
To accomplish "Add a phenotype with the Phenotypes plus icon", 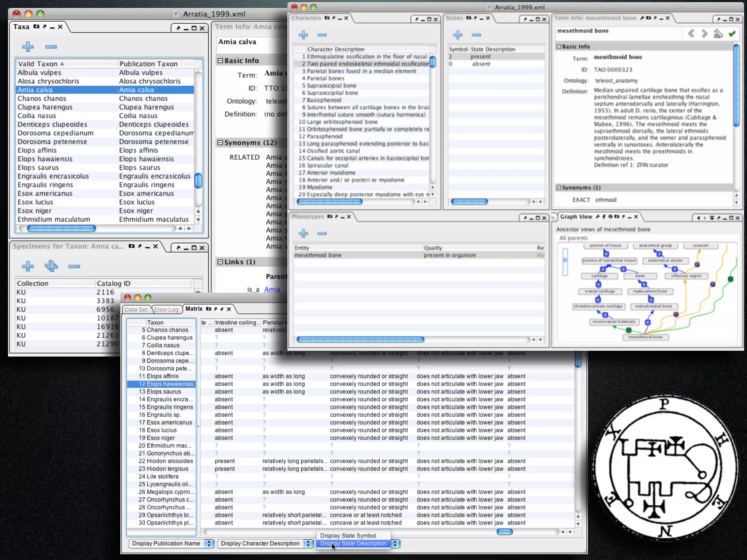I will coord(303,233).
